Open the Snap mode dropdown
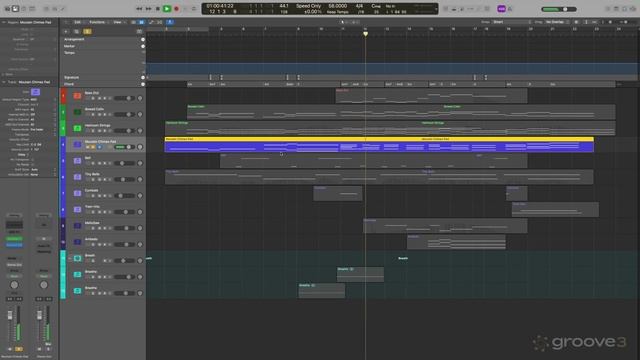 tap(511, 22)
